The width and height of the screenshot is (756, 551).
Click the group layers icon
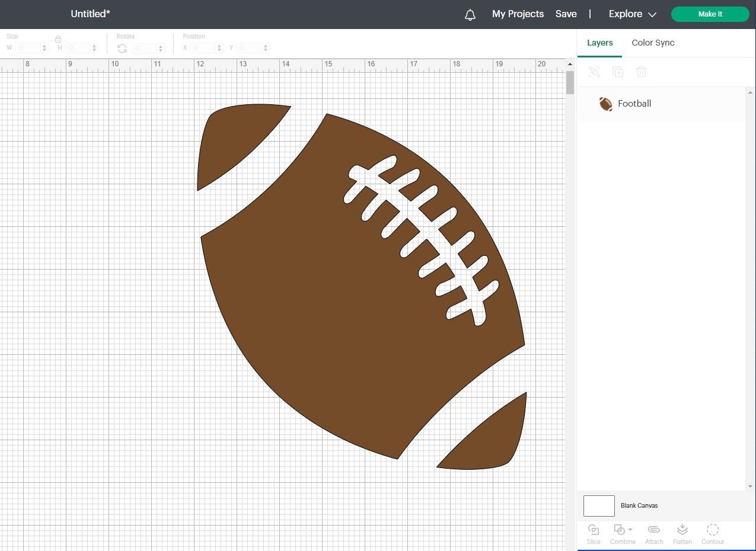[x=594, y=71]
